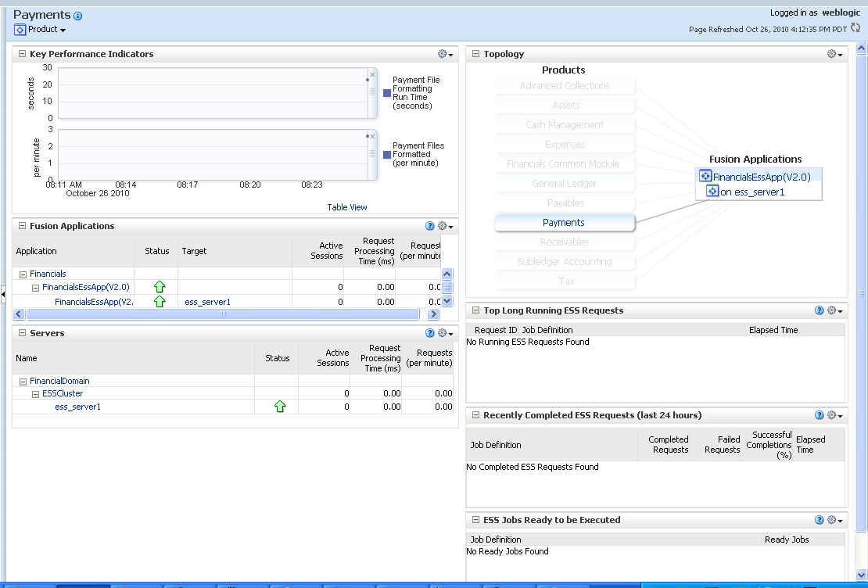
Task: Open Key Performance Indicators gear options menu
Action: [446, 54]
